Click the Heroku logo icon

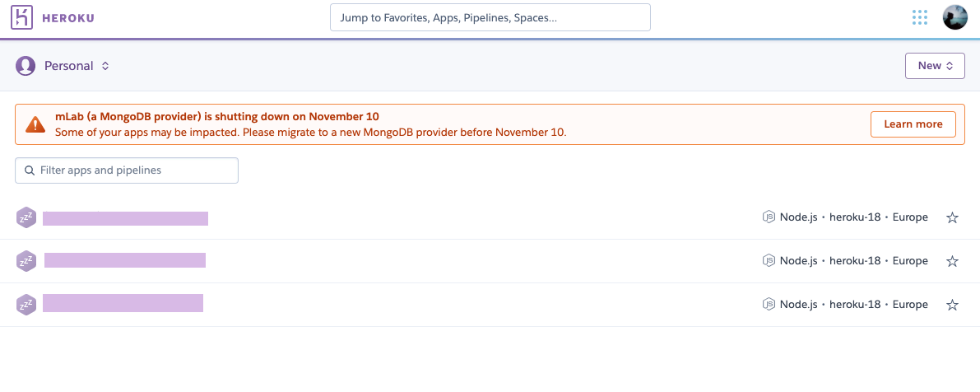(x=22, y=17)
